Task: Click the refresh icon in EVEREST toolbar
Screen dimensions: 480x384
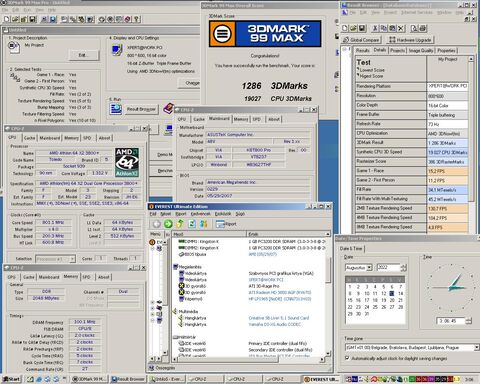Action: click(192, 224)
